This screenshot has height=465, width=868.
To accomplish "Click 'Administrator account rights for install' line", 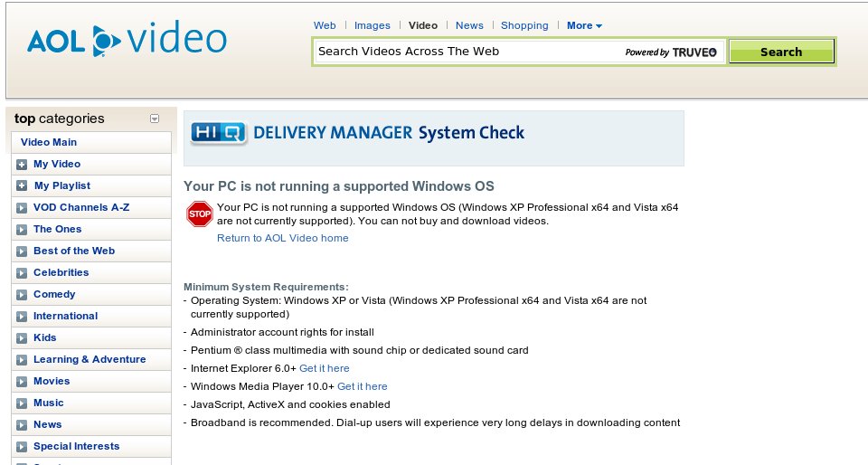I will click(x=282, y=332).
